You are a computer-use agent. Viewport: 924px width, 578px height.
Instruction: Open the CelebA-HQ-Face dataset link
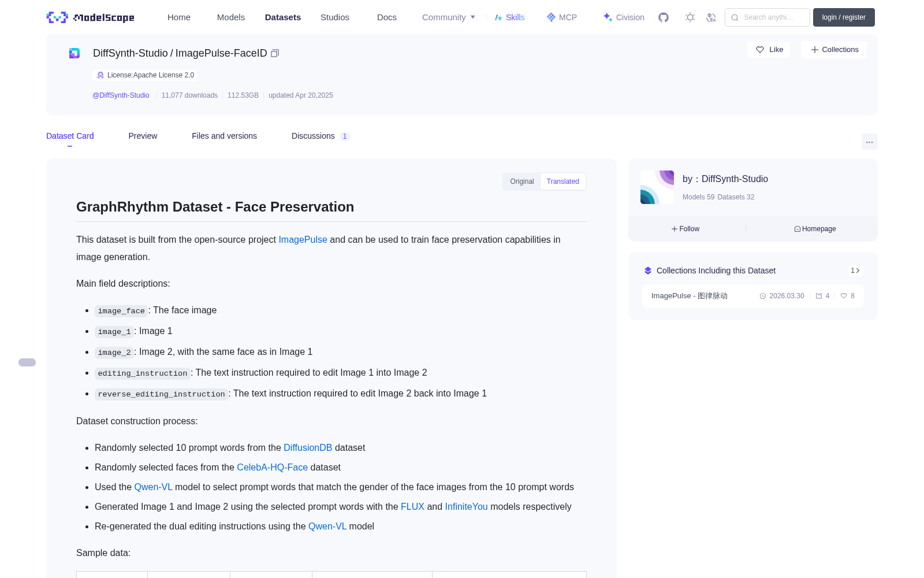click(272, 467)
